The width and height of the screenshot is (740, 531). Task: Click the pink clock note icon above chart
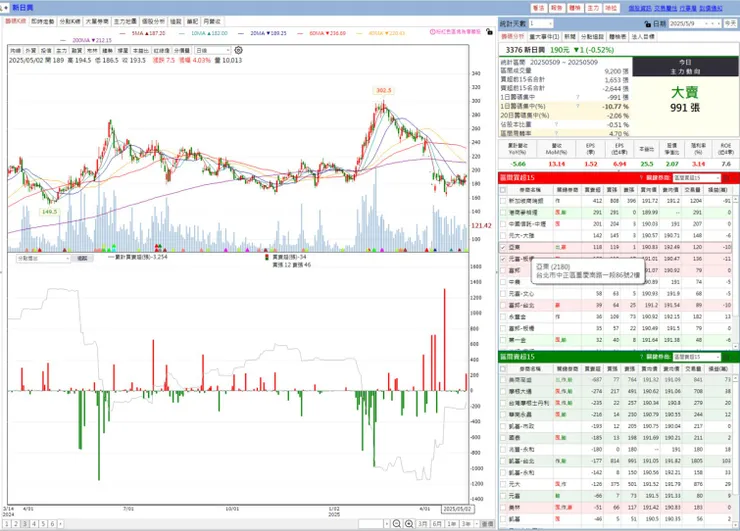coord(432,32)
